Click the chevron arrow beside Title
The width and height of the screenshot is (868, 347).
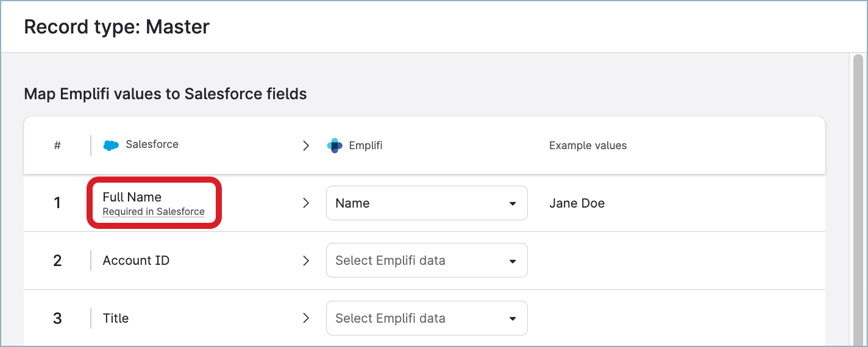click(x=306, y=318)
